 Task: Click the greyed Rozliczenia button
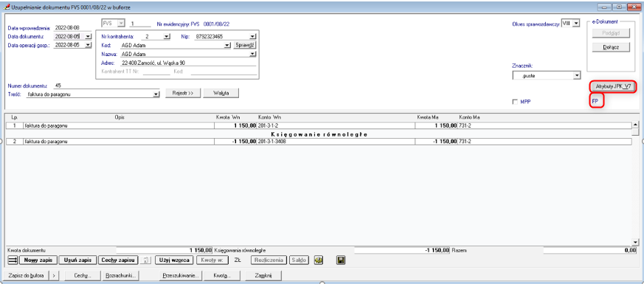tap(269, 260)
